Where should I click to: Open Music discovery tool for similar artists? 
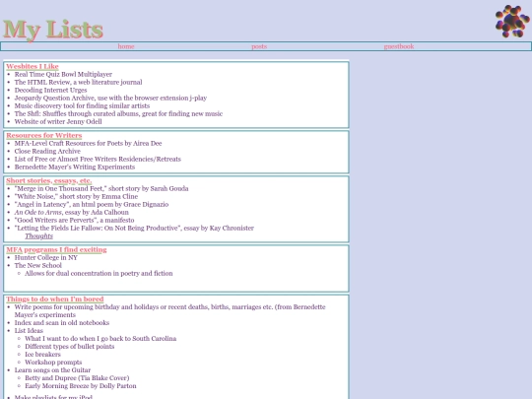point(82,105)
